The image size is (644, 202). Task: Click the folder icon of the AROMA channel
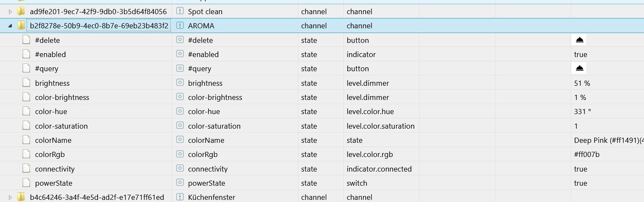pos(21,26)
